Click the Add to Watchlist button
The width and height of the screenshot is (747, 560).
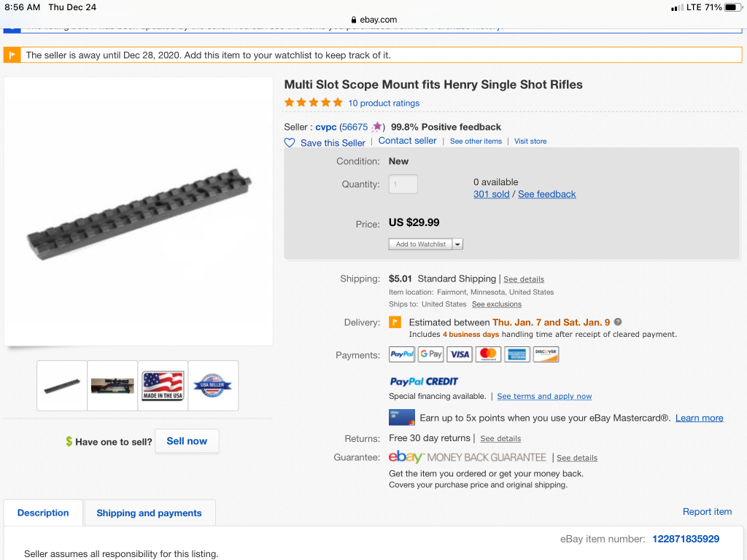(x=421, y=244)
